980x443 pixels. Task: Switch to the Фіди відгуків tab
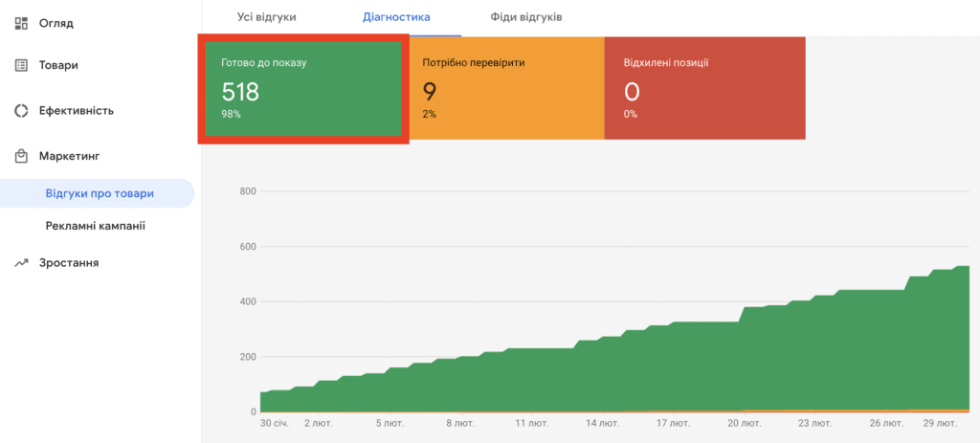point(526,17)
